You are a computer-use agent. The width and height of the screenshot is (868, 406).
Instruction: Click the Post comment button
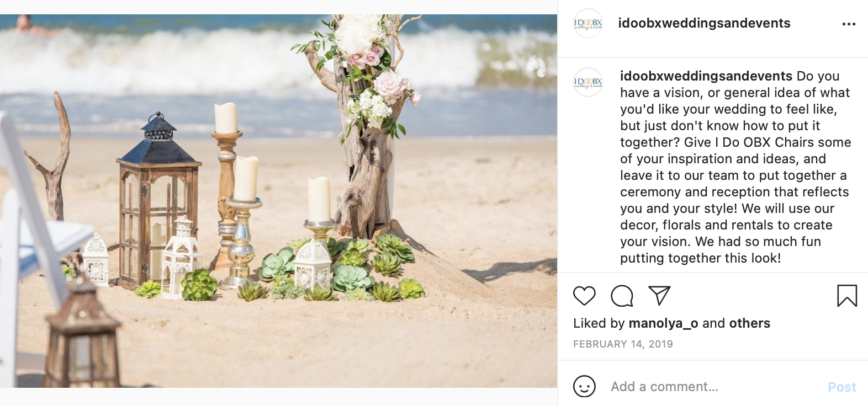click(841, 387)
